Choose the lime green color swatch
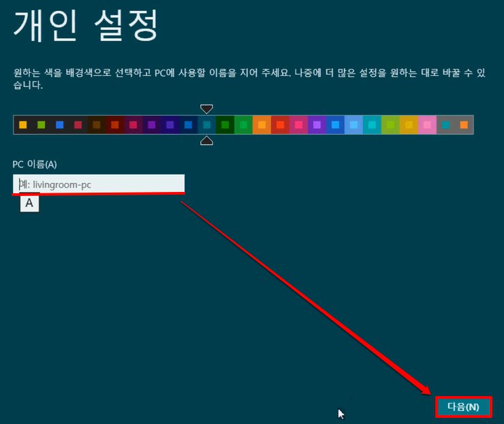Screen dimensions: 504x424 pos(390,125)
